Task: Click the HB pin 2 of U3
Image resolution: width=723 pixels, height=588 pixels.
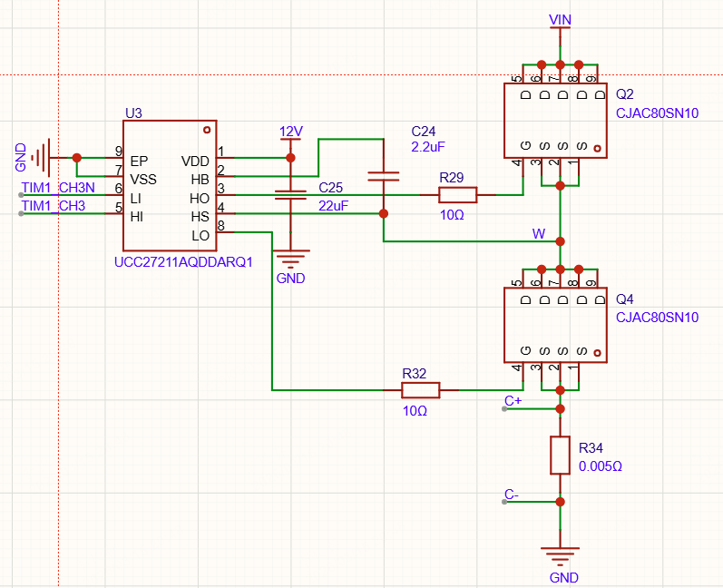Action: (226, 176)
